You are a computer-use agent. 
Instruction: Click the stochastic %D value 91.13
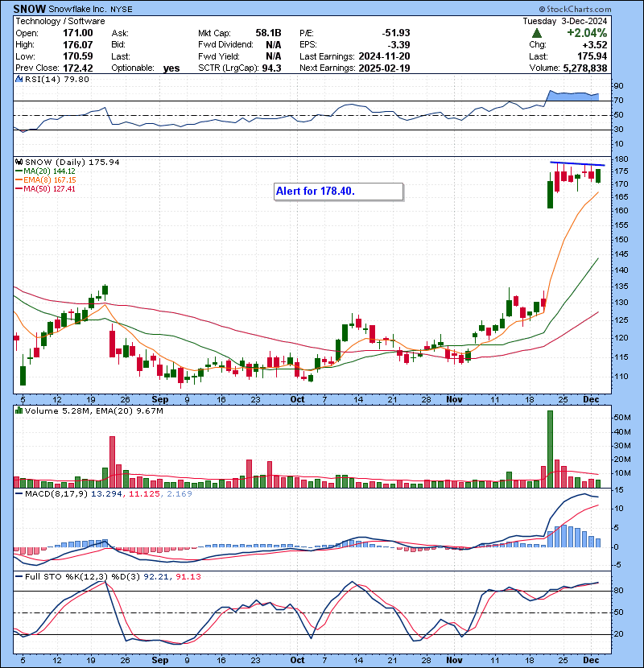(x=188, y=576)
